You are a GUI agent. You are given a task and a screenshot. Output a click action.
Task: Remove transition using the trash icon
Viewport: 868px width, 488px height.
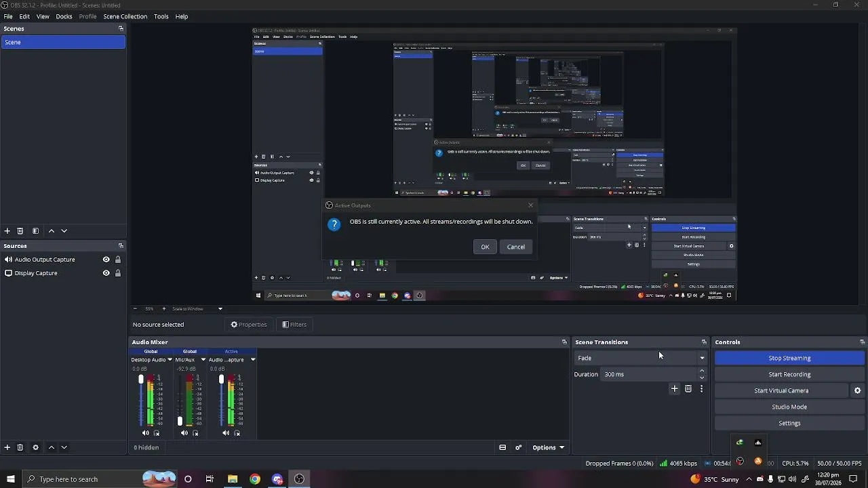tap(688, 389)
